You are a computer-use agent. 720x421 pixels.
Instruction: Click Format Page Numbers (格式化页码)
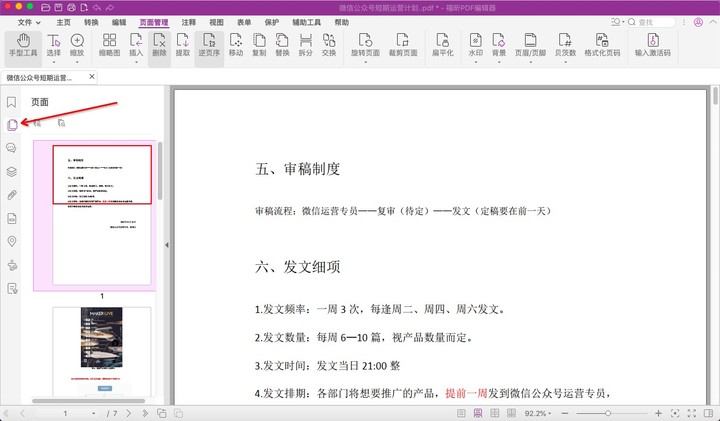coord(602,45)
